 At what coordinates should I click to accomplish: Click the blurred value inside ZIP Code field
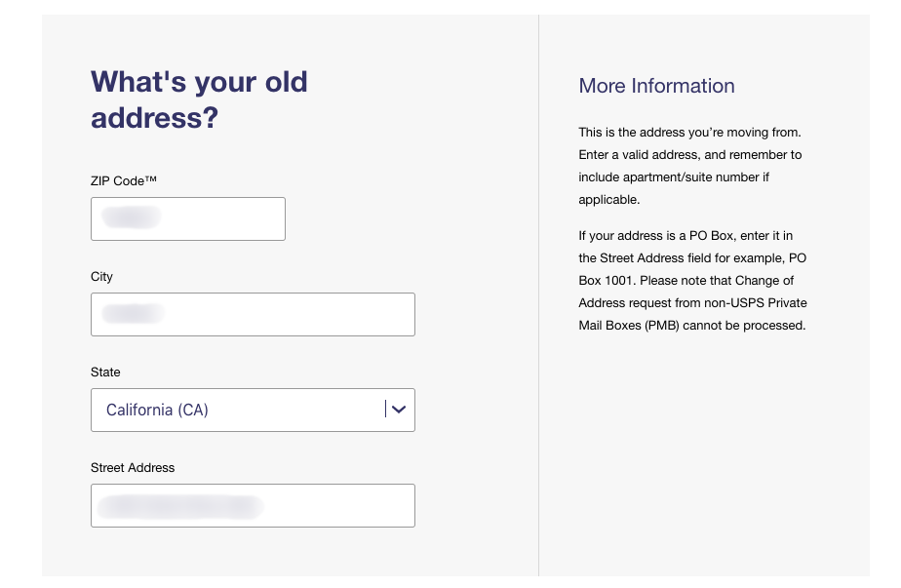[x=131, y=217]
